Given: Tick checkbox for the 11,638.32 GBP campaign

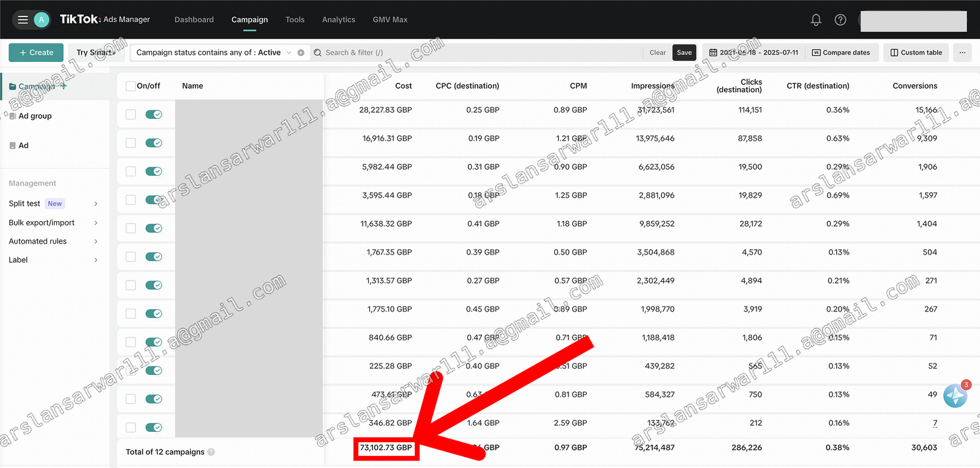Looking at the screenshot, I should pyautogui.click(x=130, y=228).
